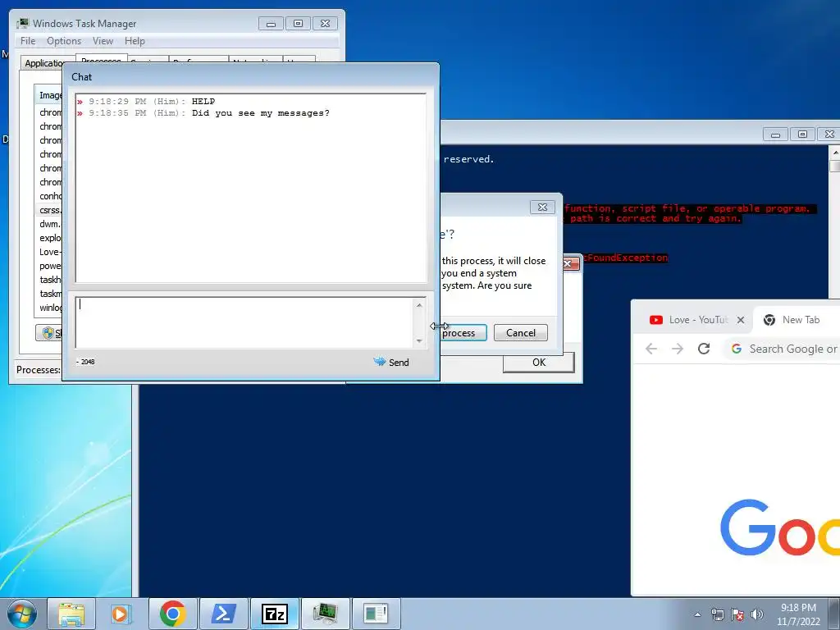
Task: Focus the chat message input box
Action: click(x=245, y=323)
